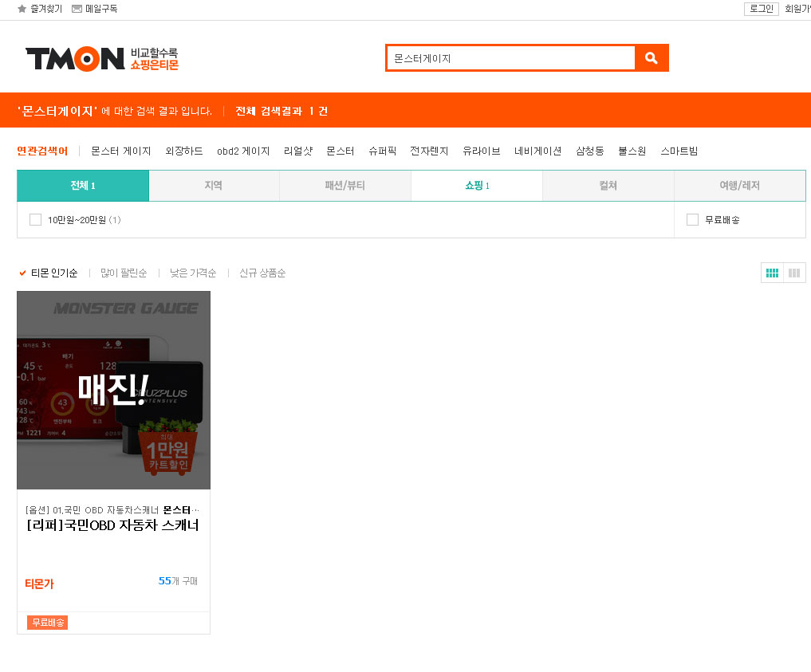Enable the 무료배송 filter checkbox
811x672 pixels.
click(692, 220)
